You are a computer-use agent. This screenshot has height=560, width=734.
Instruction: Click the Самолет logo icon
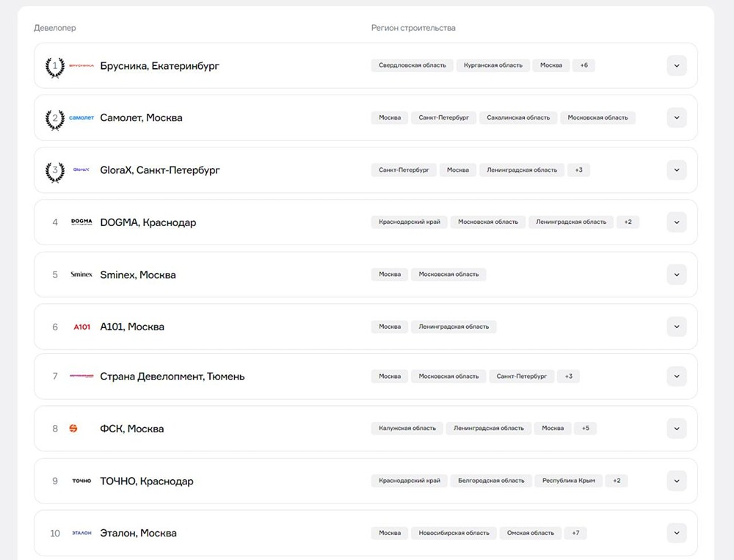coord(81,117)
